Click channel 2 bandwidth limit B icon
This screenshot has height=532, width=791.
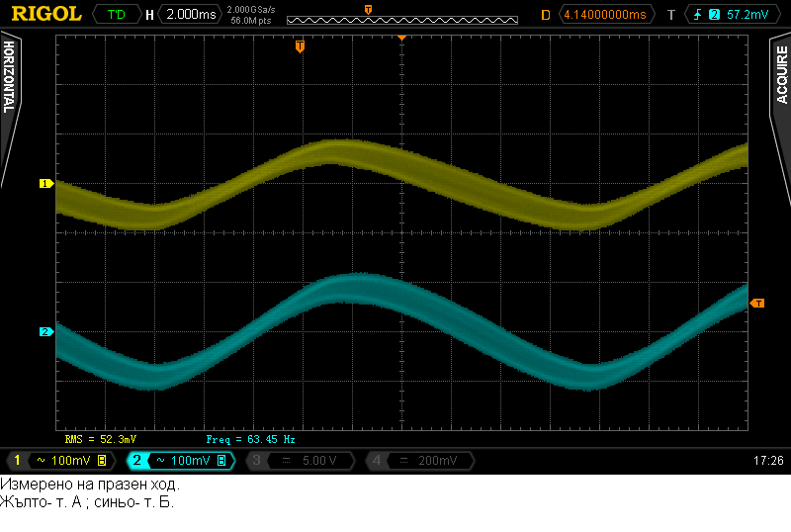coord(221,461)
